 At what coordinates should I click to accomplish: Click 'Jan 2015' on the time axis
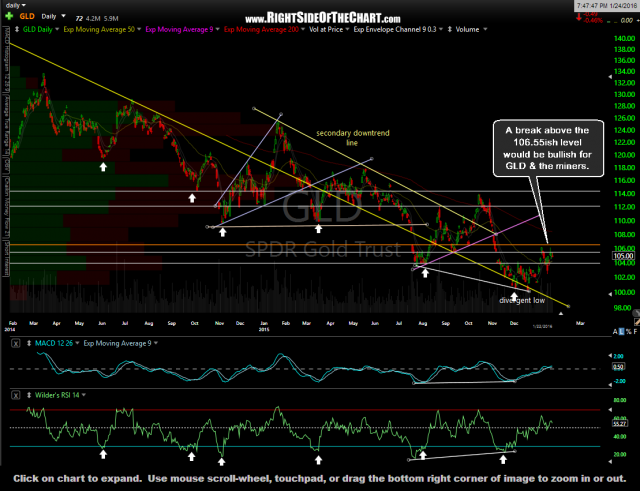(x=264, y=326)
